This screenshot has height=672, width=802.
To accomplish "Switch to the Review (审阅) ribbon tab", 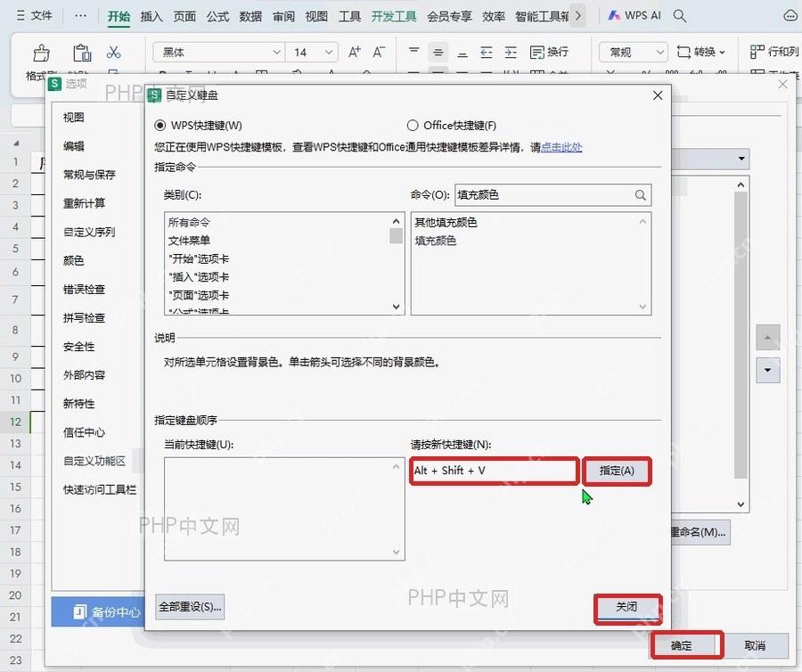I will pyautogui.click(x=284, y=16).
